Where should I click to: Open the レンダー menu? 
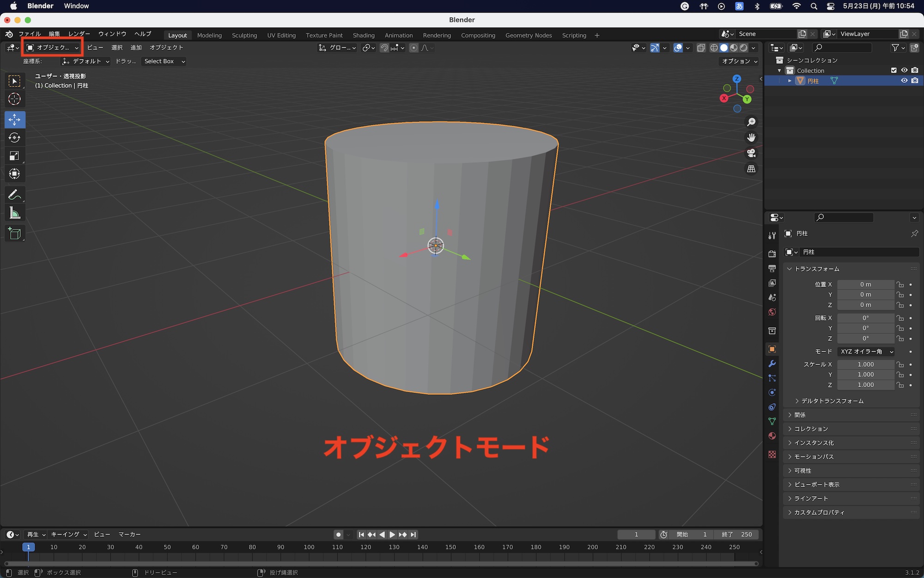pos(79,34)
